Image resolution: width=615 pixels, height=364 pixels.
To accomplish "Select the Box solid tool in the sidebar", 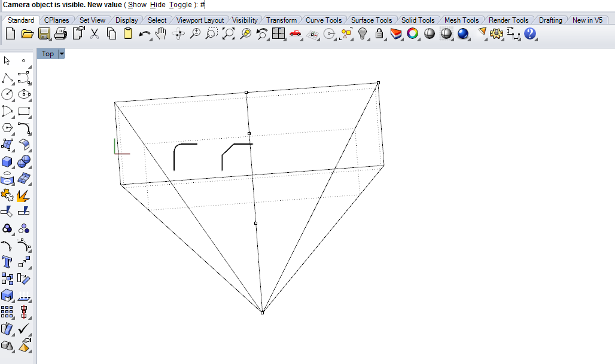I will pyautogui.click(x=8, y=161).
